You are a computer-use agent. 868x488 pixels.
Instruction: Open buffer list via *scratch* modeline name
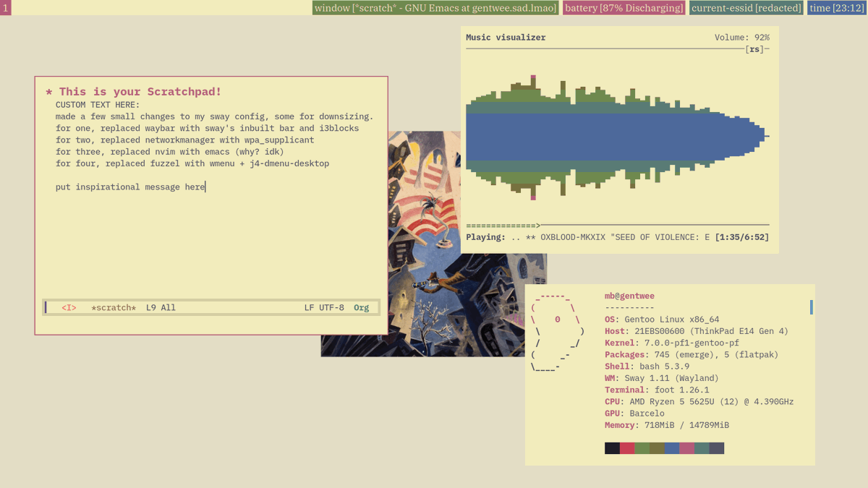113,307
